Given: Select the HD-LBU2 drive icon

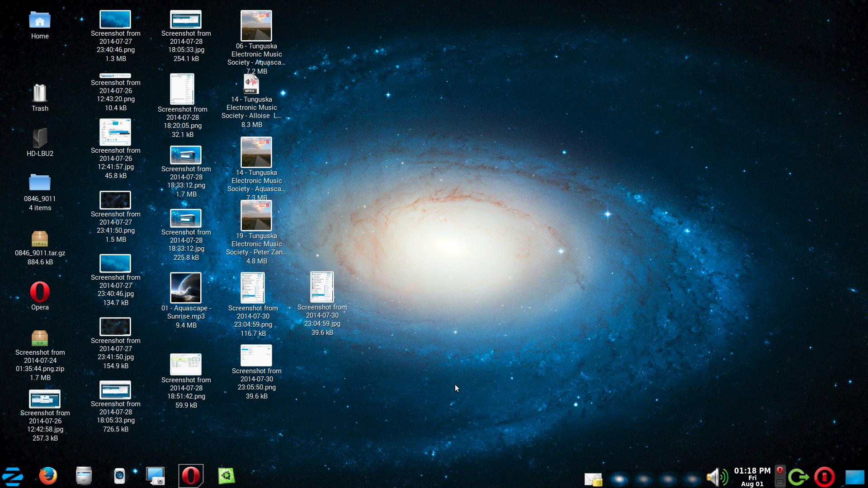Looking at the screenshot, I should (40, 138).
